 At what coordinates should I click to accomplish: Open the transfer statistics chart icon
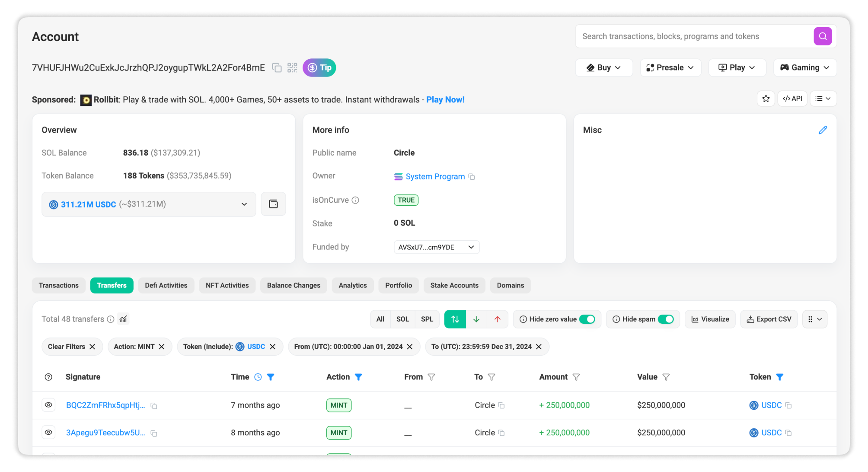(x=123, y=319)
